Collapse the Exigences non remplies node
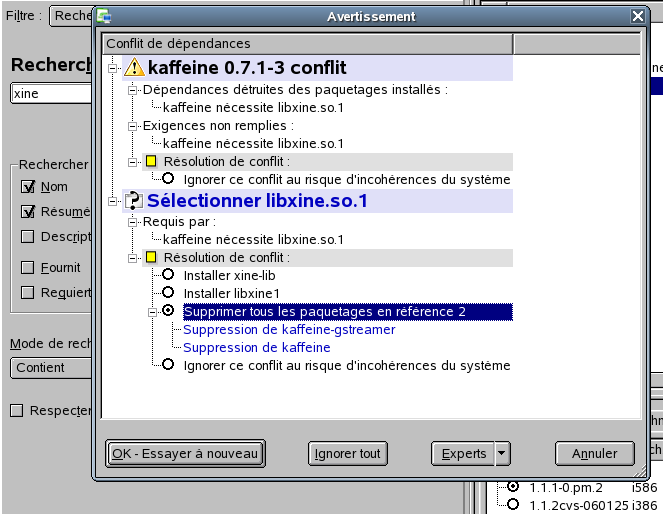 132,126
